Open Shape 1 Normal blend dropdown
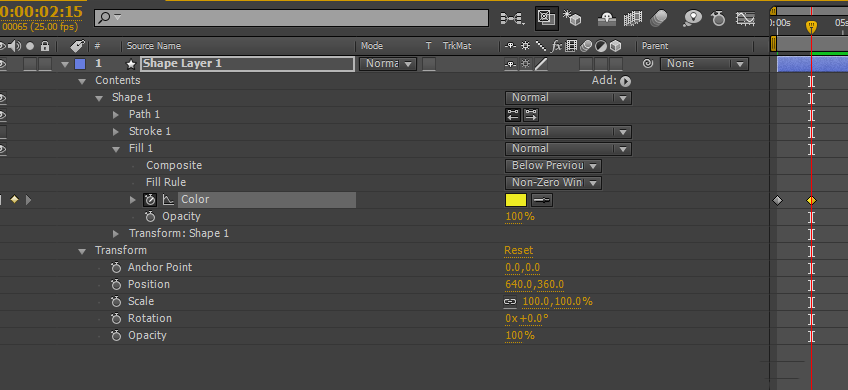This screenshot has height=390, width=848. tap(568, 98)
